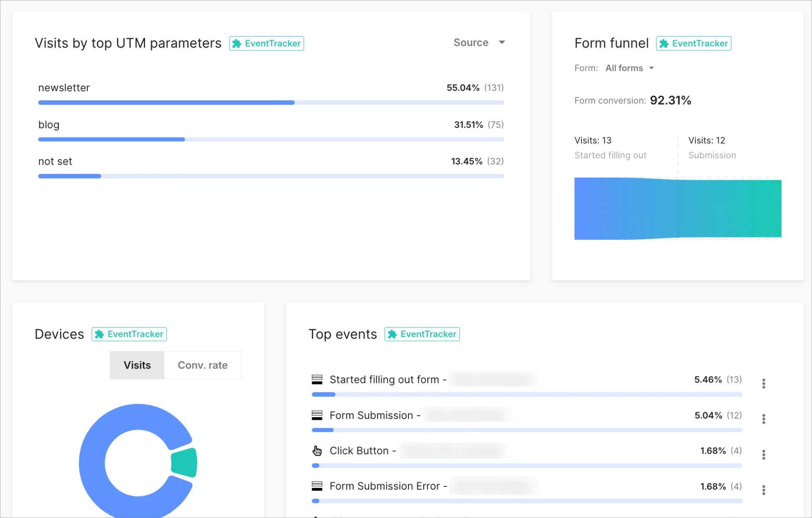Screen dimensions: 812x518
Task: Select the Visits tab in Devices panel
Action: [x=137, y=365]
